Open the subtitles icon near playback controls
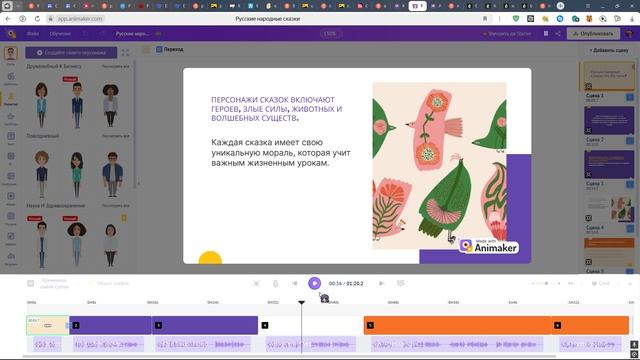Image resolution: width=640 pixels, height=360 pixels. point(400,283)
